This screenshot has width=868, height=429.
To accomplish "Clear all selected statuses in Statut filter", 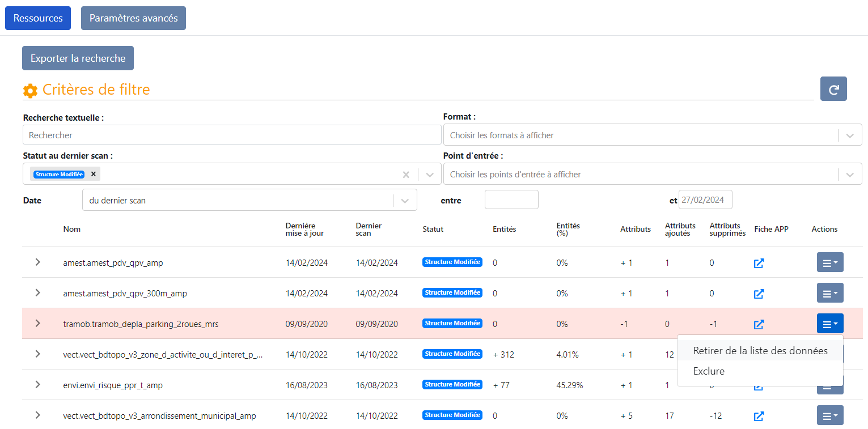I will [x=406, y=175].
